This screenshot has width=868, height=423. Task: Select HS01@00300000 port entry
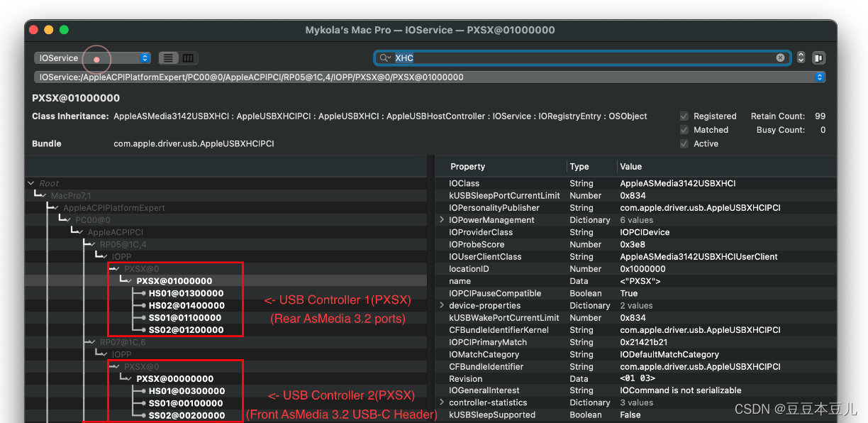[187, 391]
